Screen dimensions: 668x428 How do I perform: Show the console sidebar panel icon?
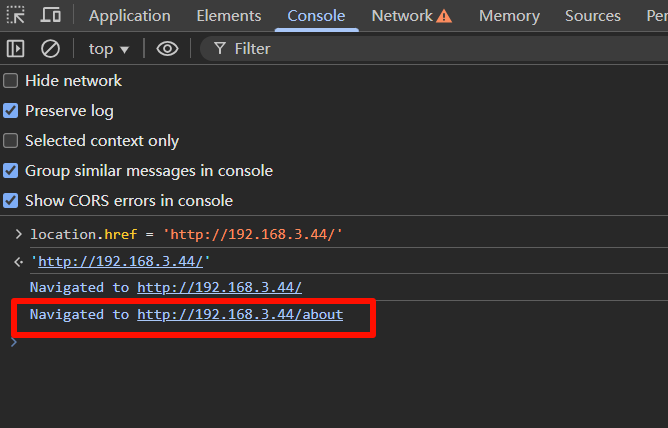[15, 48]
